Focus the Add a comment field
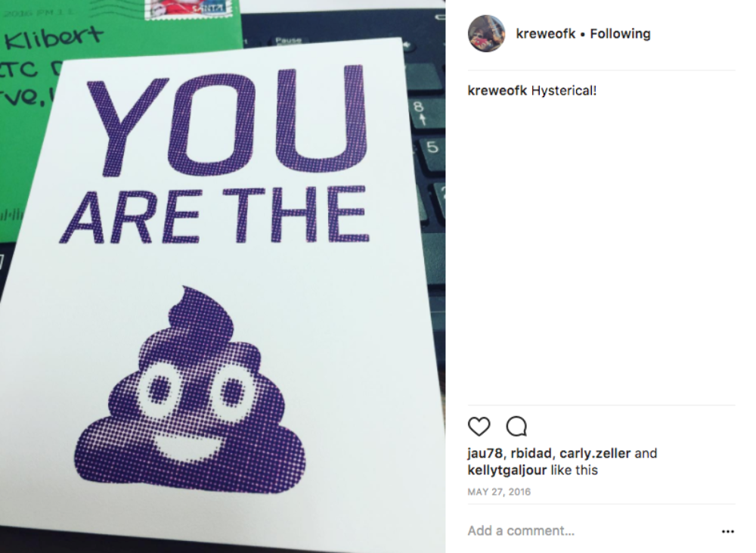The image size is (756, 553). click(592, 531)
